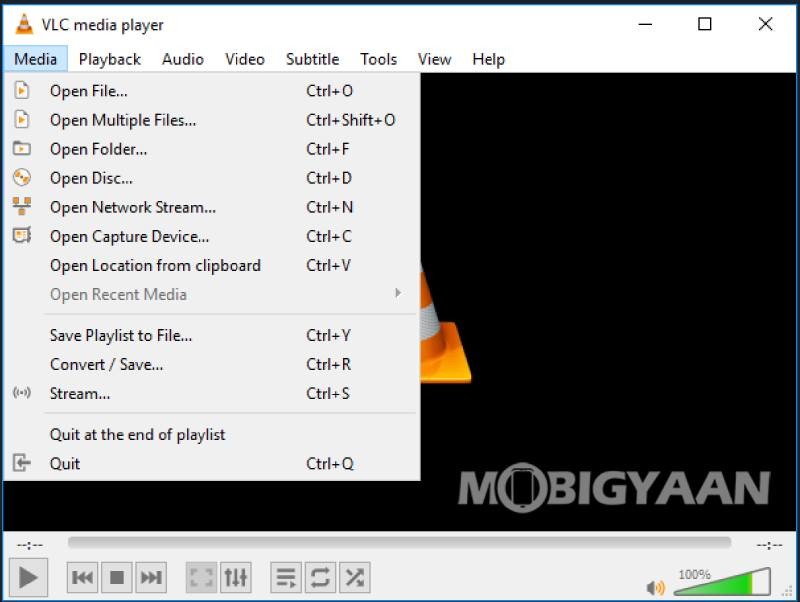800x602 pixels.
Task: Click the Ctrl+R shortcut text
Action: [x=329, y=364]
